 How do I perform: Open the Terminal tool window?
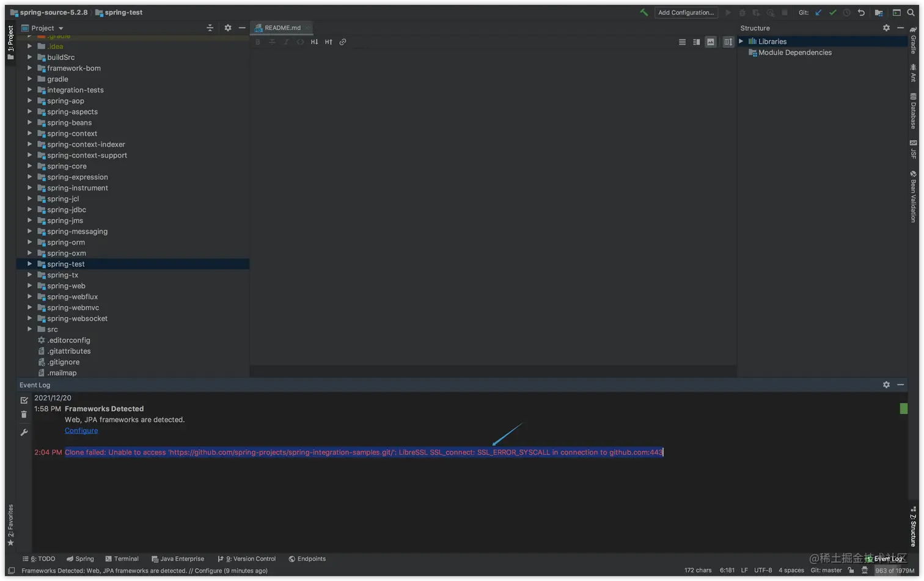[122, 559]
